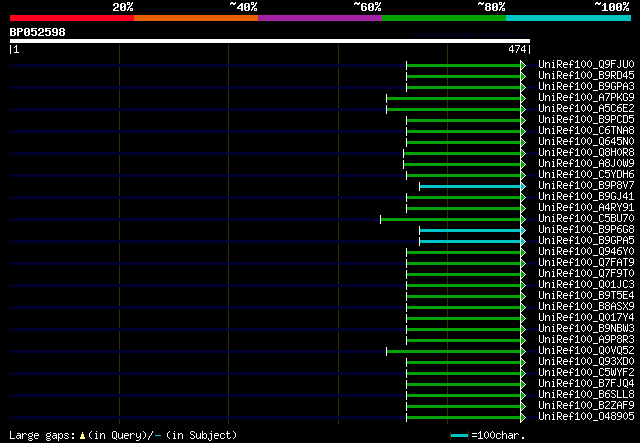The width and height of the screenshot is (640, 443).
Task: Select the UniRef100_C5WYF2 hit label
Action: 586,373
